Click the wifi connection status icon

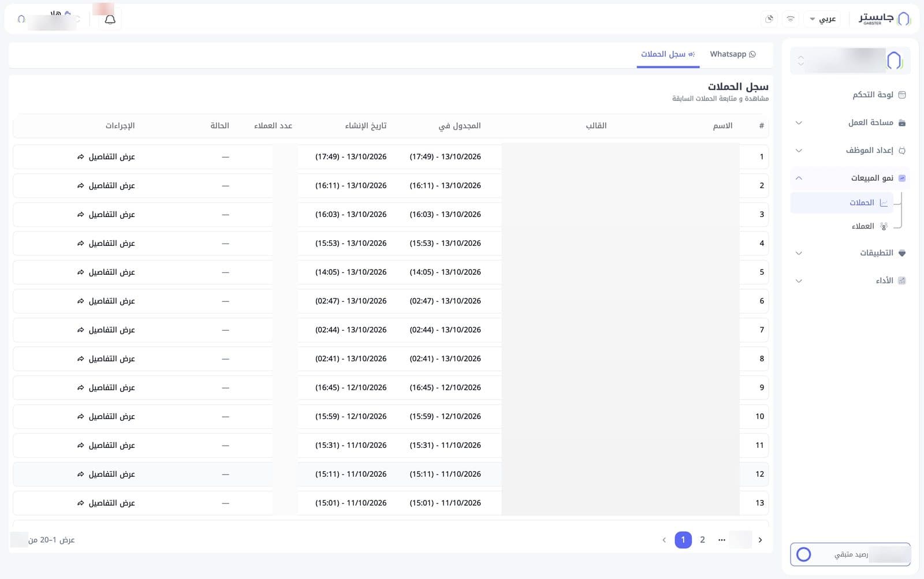point(790,19)
